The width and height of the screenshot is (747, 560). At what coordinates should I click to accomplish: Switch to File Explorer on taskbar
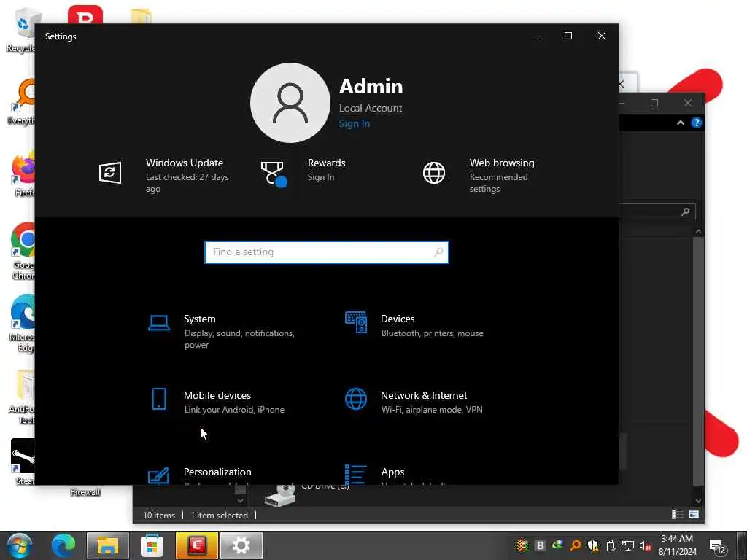click(108, 545)
